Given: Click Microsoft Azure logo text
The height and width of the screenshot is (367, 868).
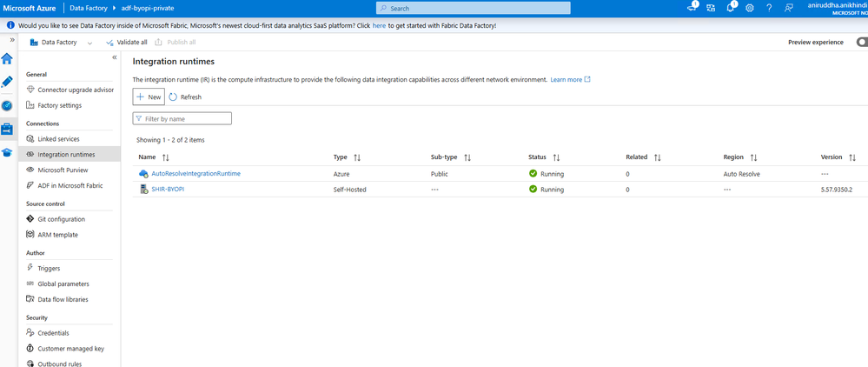Looking at the screenshot, I should coord(30,9).
